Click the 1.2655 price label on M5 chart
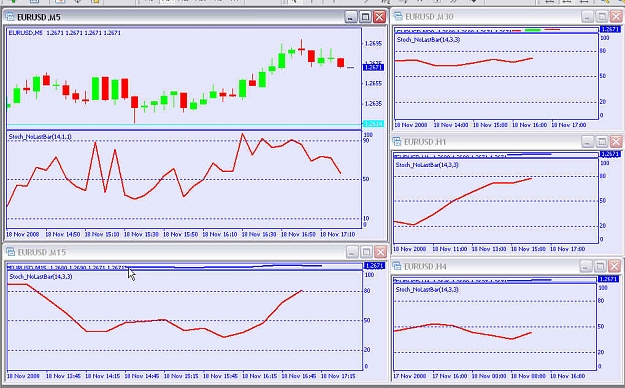Image resolution: width=625 pixels, height=388 pixels. pyautogui.click(x=373, y=83)
